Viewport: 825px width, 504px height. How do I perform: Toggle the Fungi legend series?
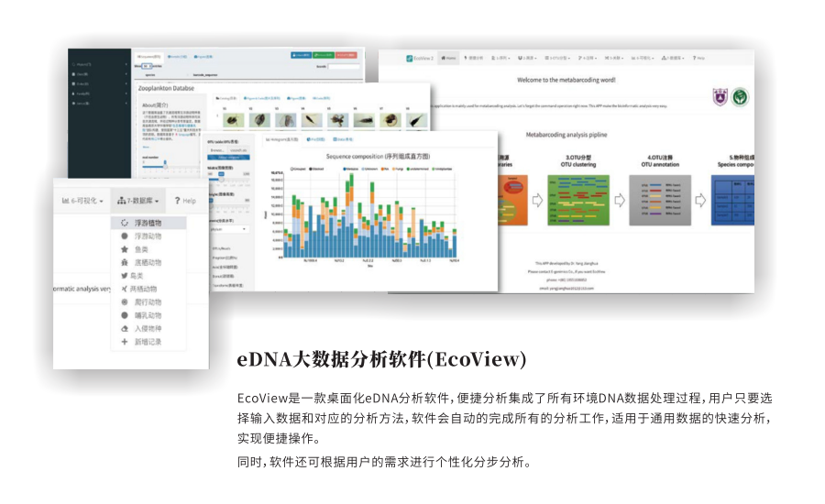click(x=394, y=168)
